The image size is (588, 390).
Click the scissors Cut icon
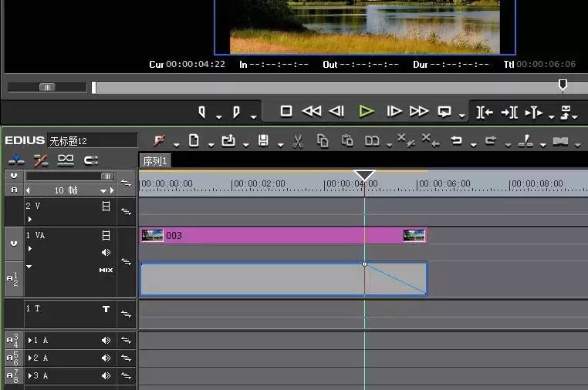click(x=298, y=141)
